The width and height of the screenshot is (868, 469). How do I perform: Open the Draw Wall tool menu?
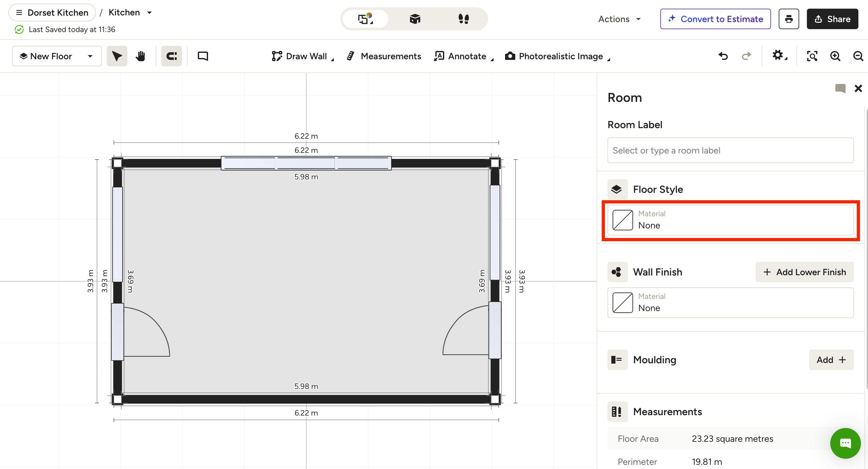coord(302,56)
